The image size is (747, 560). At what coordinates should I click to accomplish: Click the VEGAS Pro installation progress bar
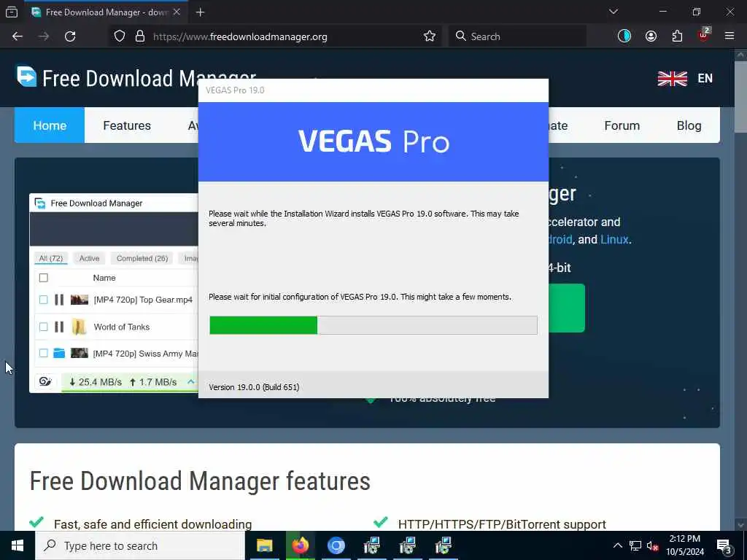(x=373, y=325)
